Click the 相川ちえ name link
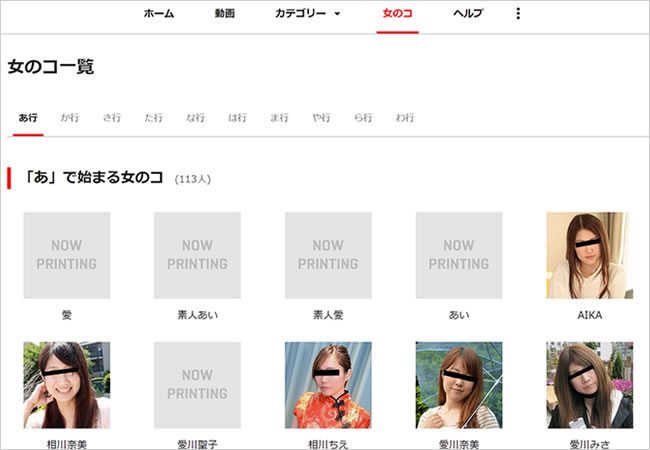 (328, 445)
